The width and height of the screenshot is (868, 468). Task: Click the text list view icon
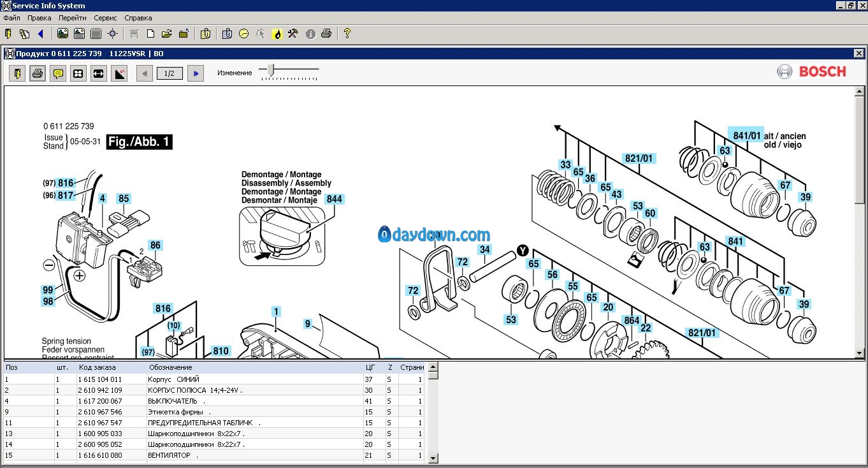(x=96, y=34)
